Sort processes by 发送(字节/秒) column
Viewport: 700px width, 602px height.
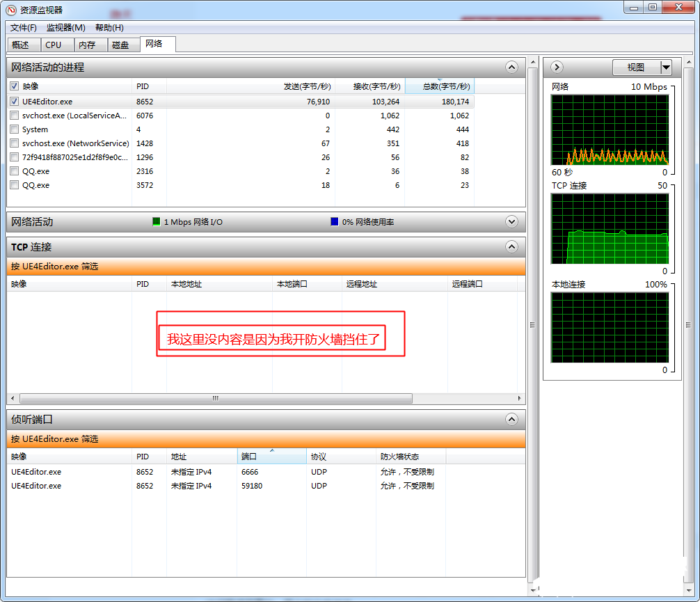(x=251, y=86)
